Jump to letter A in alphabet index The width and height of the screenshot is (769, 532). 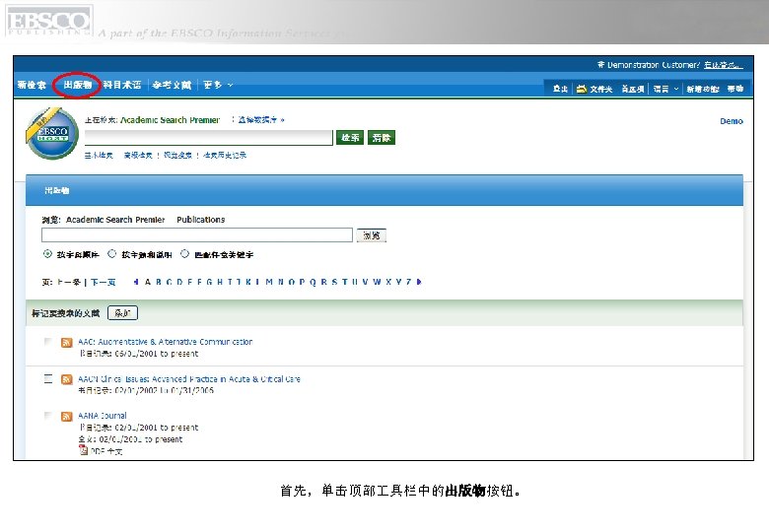click(148, 282)
